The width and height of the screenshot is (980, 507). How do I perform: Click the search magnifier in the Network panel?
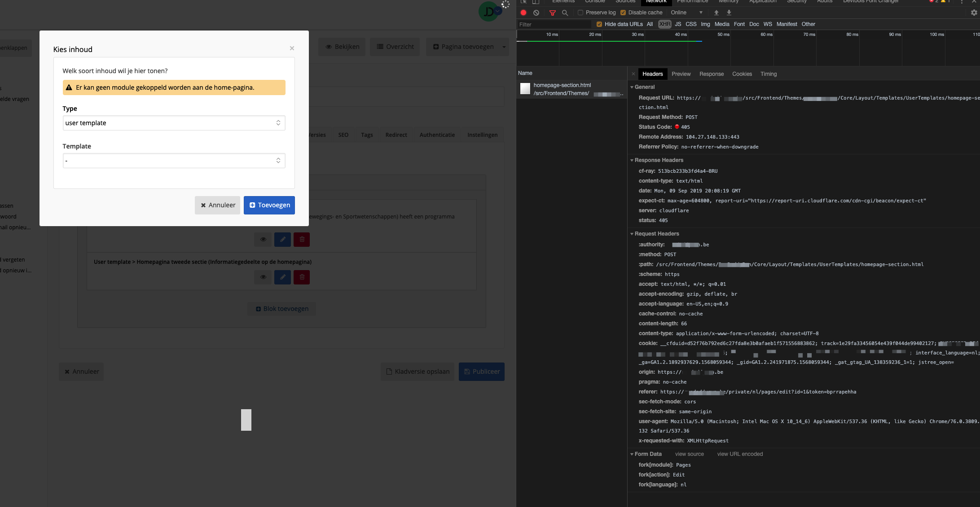click(x=565, y=13)
